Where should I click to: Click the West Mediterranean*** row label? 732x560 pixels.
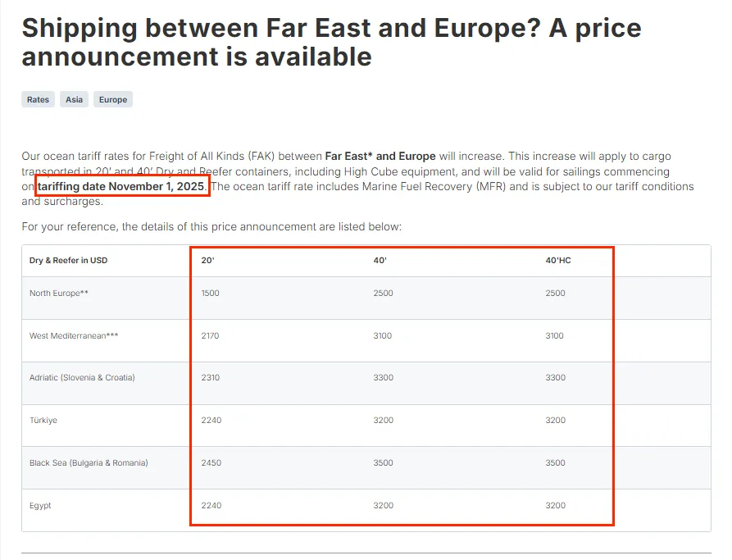68,335
